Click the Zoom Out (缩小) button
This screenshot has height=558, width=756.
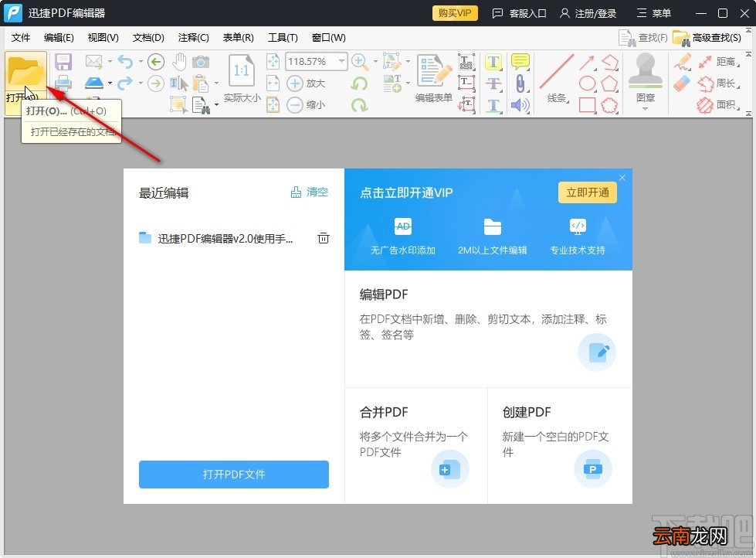click(306, 104)
